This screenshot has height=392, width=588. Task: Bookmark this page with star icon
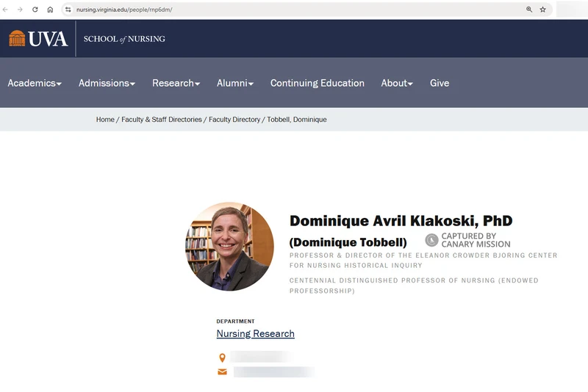543,10
